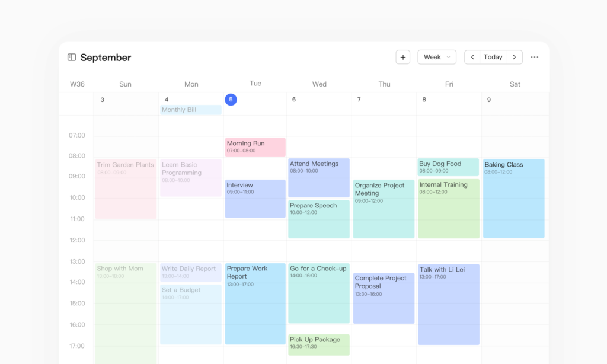607x364 pixels.
Task: Add a new event with plus button
Action: click(403, 58)
